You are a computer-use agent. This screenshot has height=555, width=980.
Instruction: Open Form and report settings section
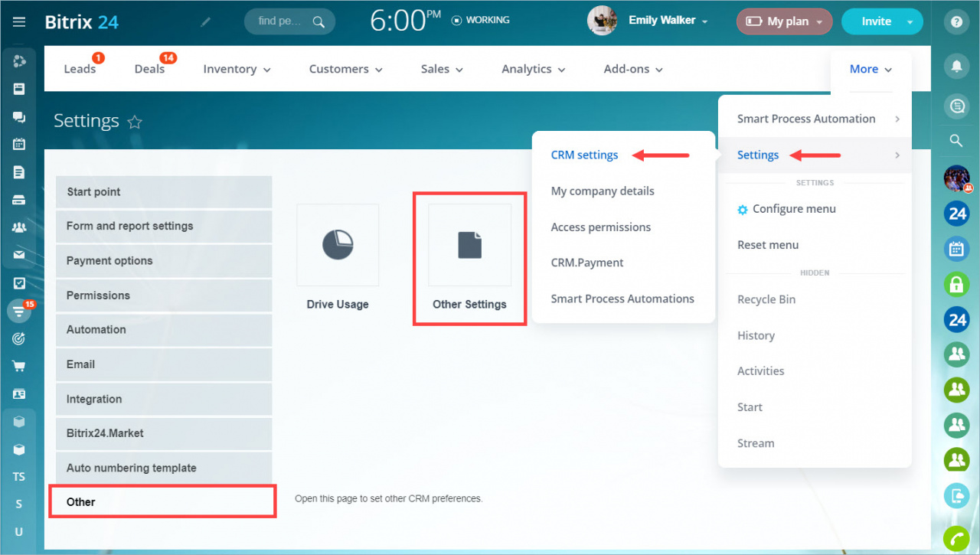pos(164,227)
